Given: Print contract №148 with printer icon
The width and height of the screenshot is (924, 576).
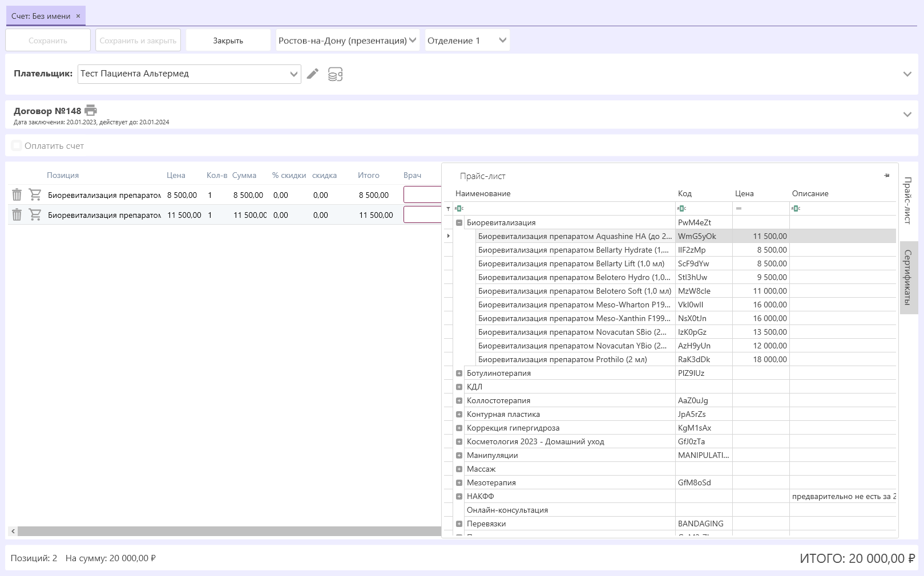Looking at the screenshot, I should click(91, 111).
